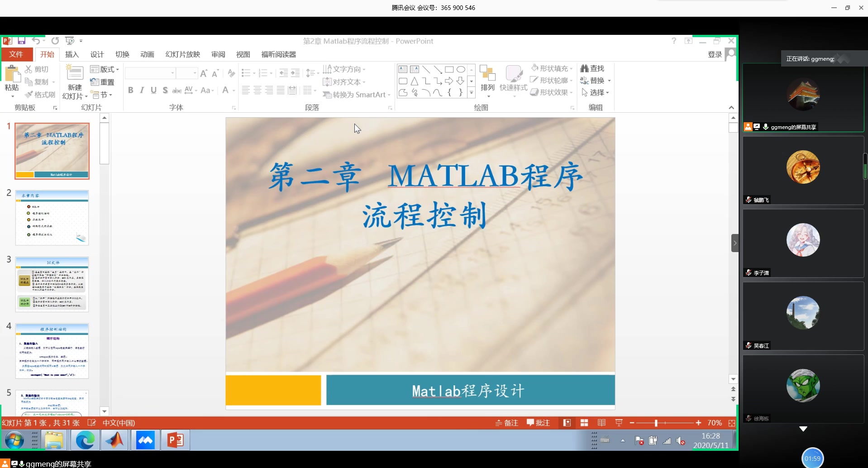Start slideshow from beginning icon in quick access
This screenshot has width=868, height=468.
tap(70, 41)
